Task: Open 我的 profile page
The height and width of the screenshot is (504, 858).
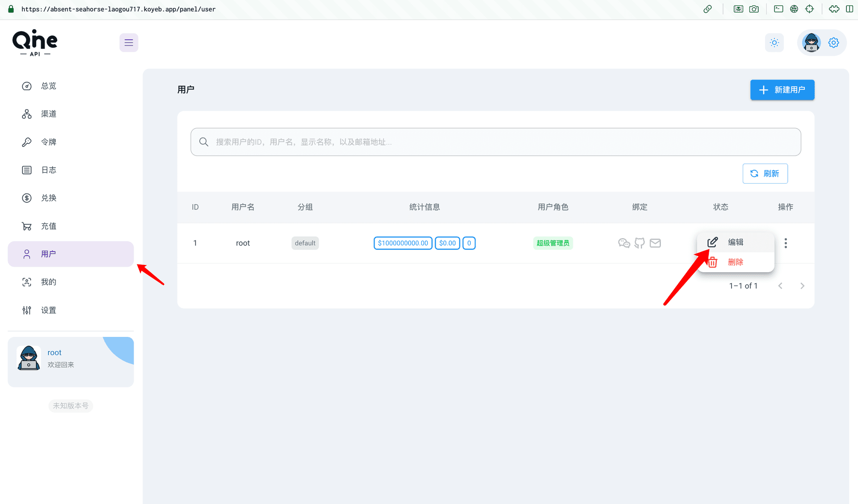Action: pyautogui.click(x=71, y=282)
